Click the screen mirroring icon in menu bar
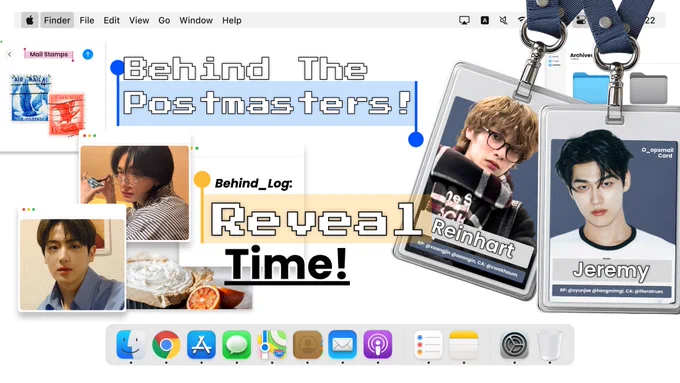Viewport: 680px width, 383px height. tap(464, 20)
